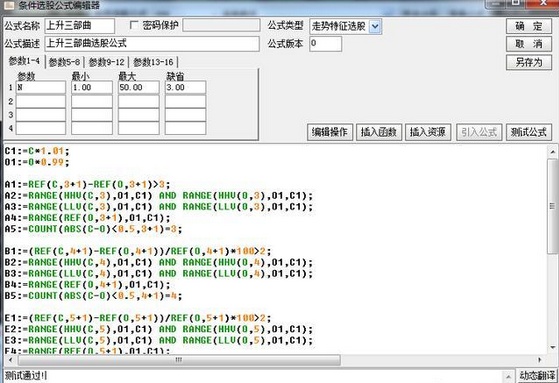
Task: Switch to the 参数13-16 tab
Action: point(153,62)
